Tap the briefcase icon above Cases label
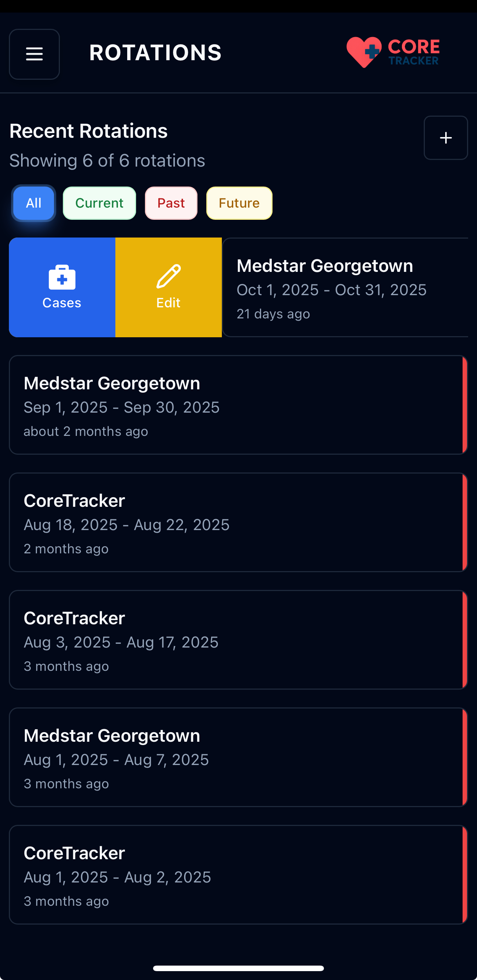 62,277
